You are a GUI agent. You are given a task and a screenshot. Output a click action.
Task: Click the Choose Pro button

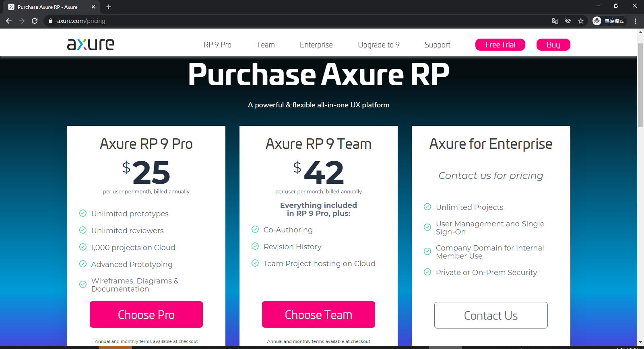[146, 314]
